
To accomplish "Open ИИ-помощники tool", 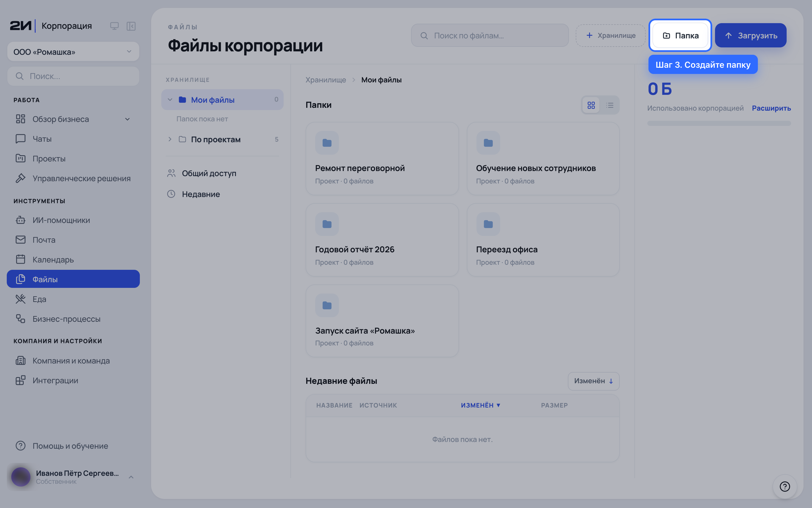I will (73, 220).
